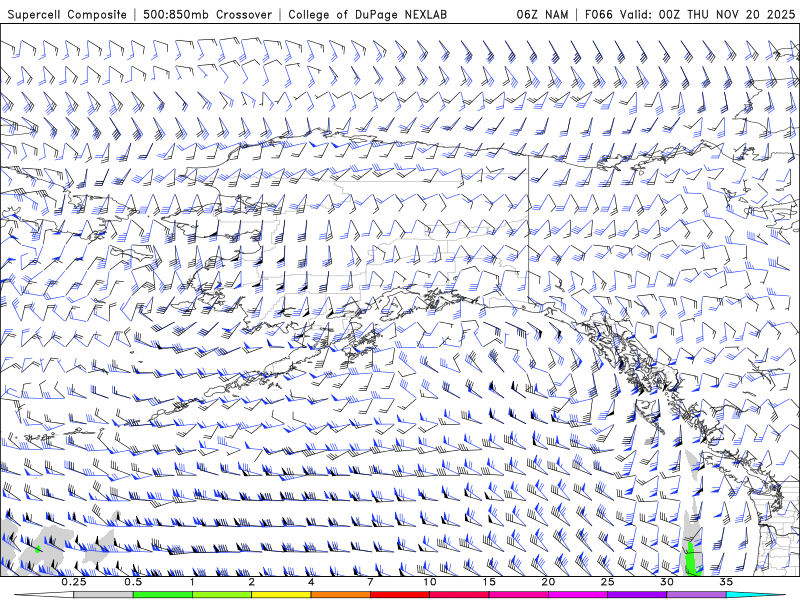Click the "15" scale label
The image size is (800, 600).
pyautogui.click(x=489, y=582)
